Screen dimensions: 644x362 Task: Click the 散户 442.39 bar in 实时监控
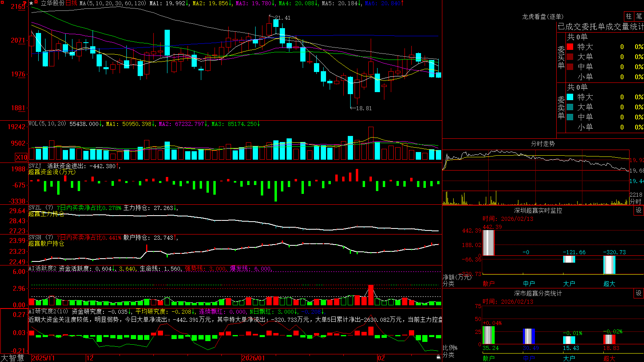[489, 243]
